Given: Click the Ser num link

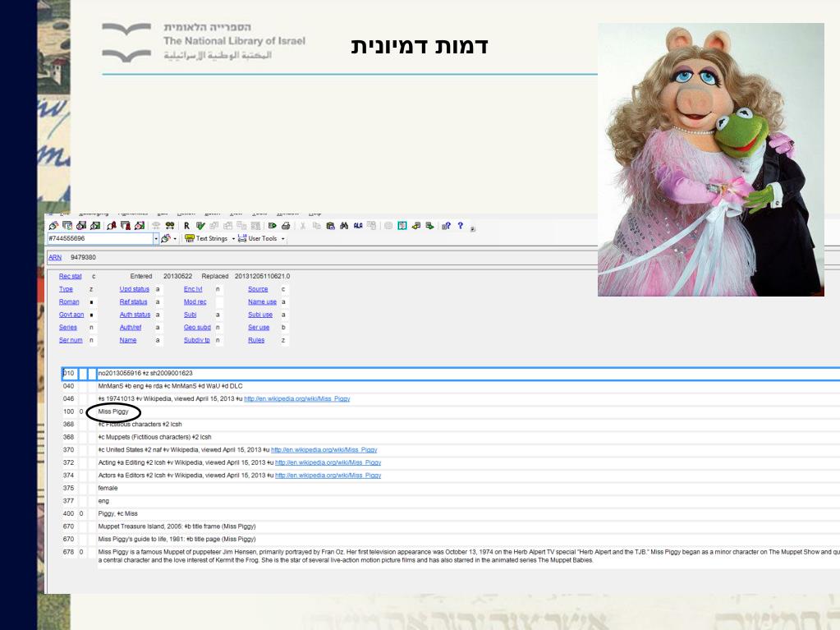Looking at the screenshot, I should 71,340.
